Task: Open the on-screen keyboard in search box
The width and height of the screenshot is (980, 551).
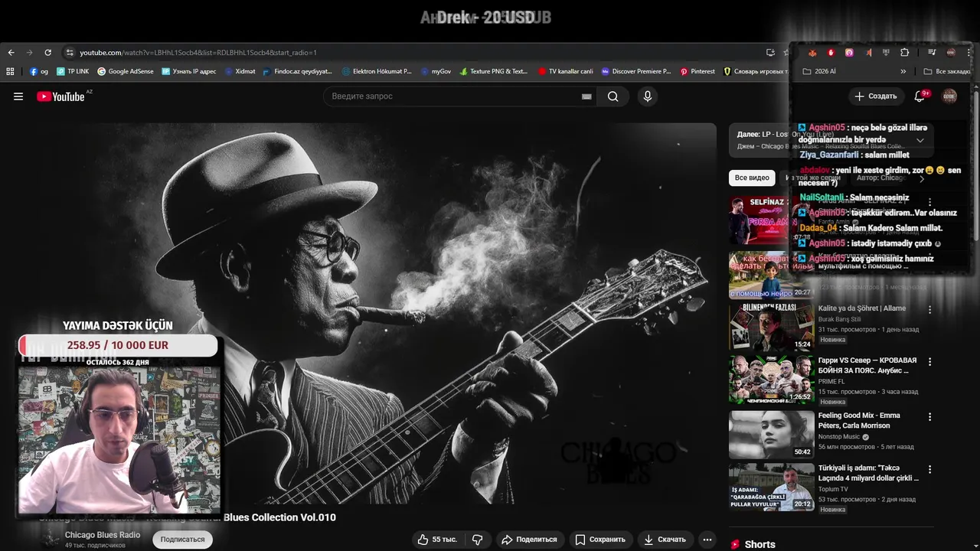Action: point(586,96)
